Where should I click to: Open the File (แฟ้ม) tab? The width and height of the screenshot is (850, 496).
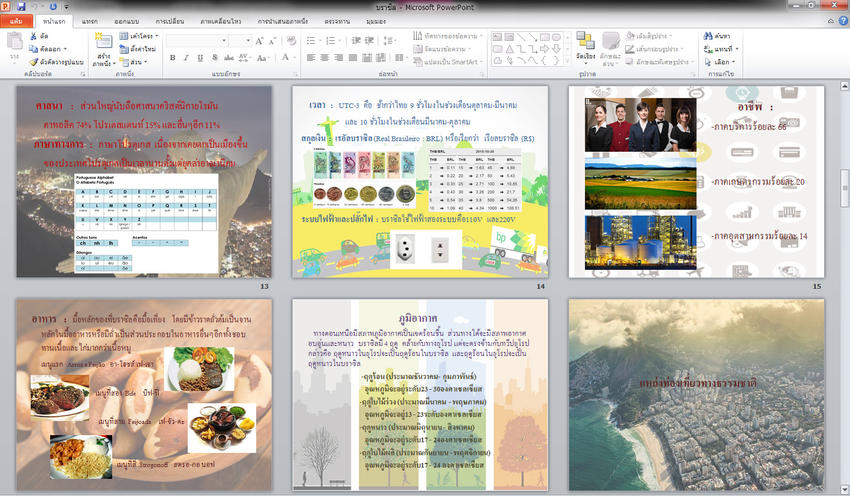(16, 21)
